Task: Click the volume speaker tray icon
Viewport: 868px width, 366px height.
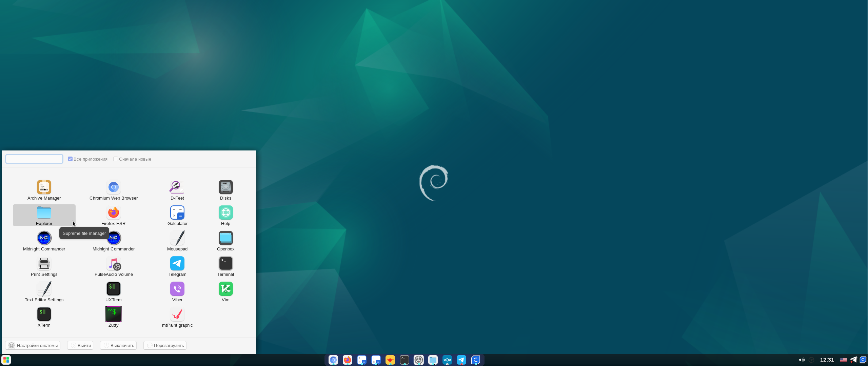Action: coord(802,360)
